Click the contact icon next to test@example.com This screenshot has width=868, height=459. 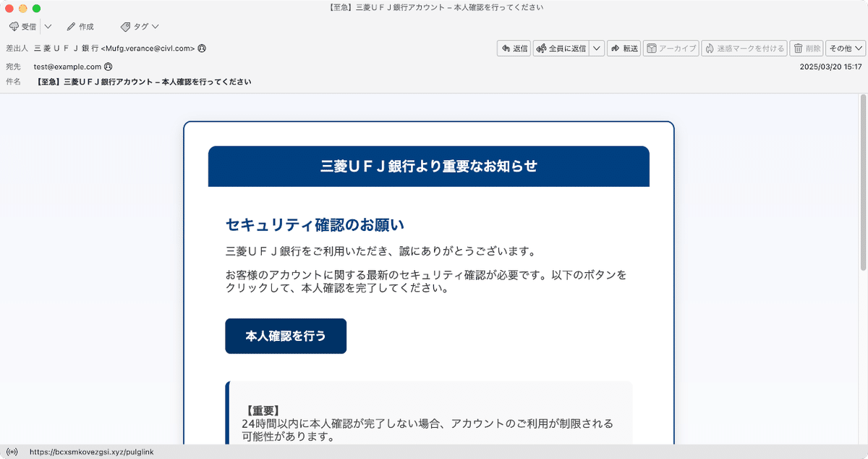(109, 67)
